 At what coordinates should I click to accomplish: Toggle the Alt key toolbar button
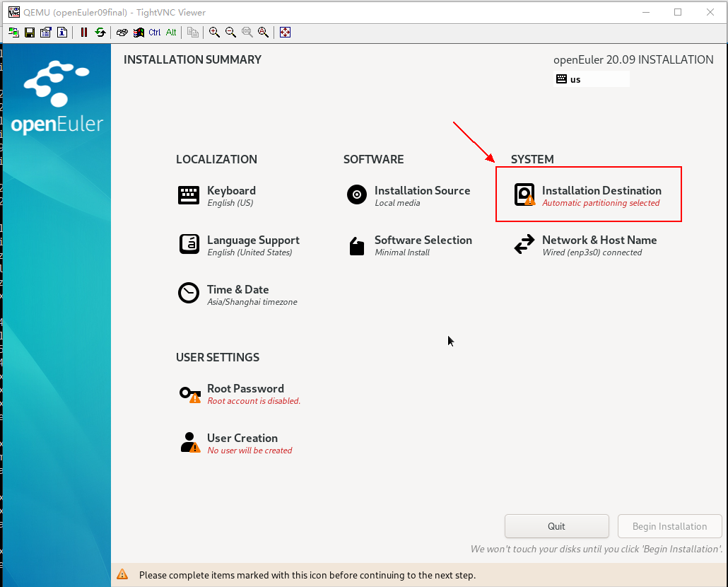pos(171,33)
